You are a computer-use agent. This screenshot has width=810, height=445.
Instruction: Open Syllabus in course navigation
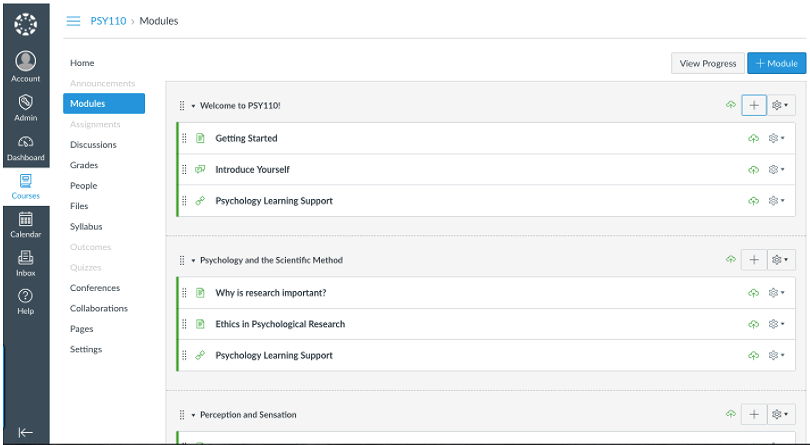point(86,226)
